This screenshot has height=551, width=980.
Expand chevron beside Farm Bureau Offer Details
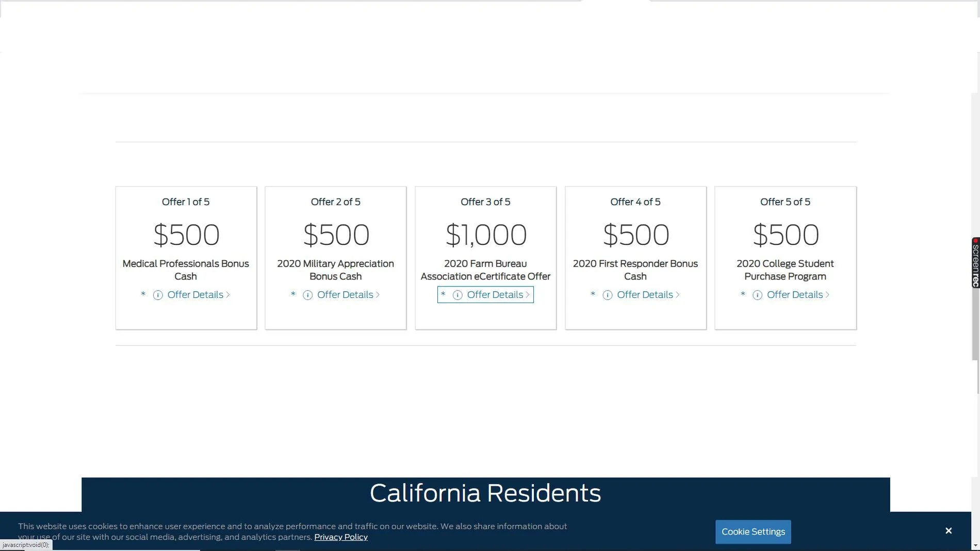pos(528,295)
